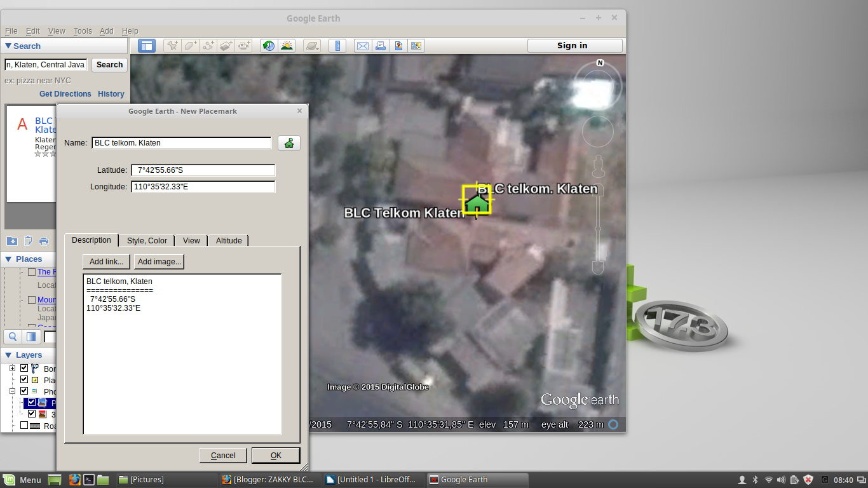Toggle the Borders layer checkbox

pyautogui.click(x=24, y=369)
